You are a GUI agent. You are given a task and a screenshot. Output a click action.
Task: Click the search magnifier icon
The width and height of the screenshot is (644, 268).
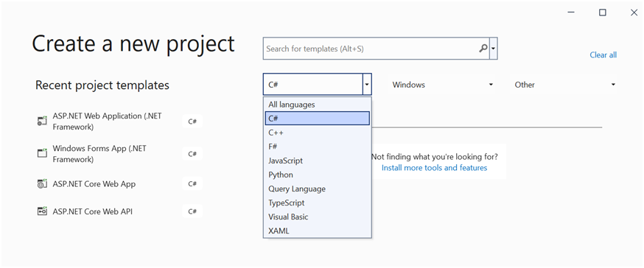tap(483, 49)
